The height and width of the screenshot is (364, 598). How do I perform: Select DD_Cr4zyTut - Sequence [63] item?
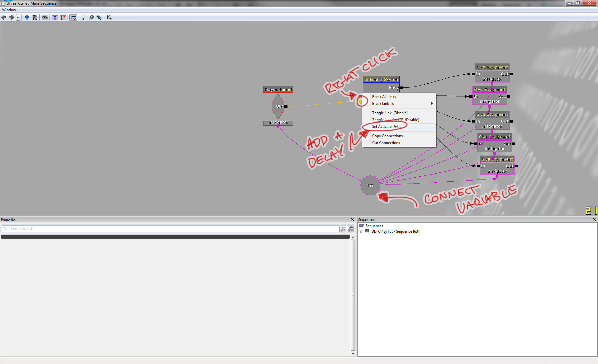tap(395, 231)
